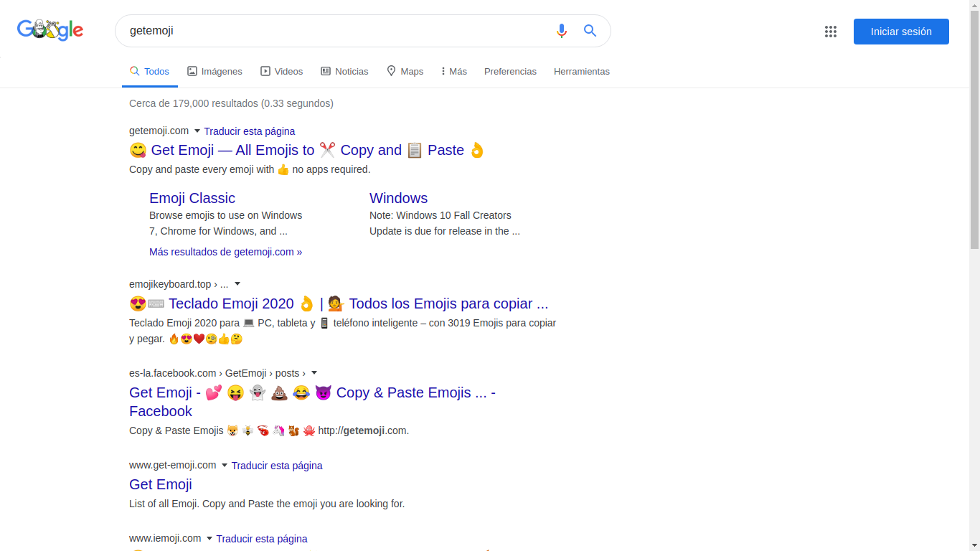
Task: Click the getemoji.com URL text
Action: pyautogui.click(x=159, y=131)
